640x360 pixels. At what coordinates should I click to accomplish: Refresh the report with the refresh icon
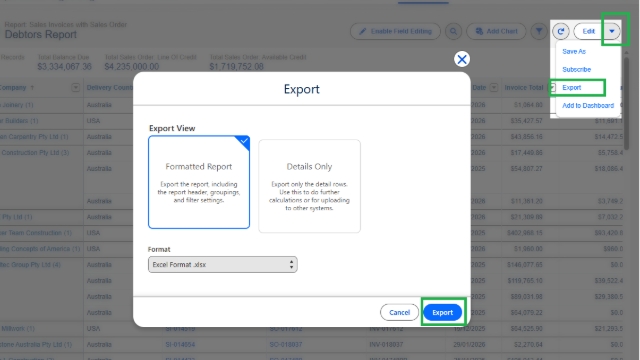pyautogui.click(x=561, y=31)
